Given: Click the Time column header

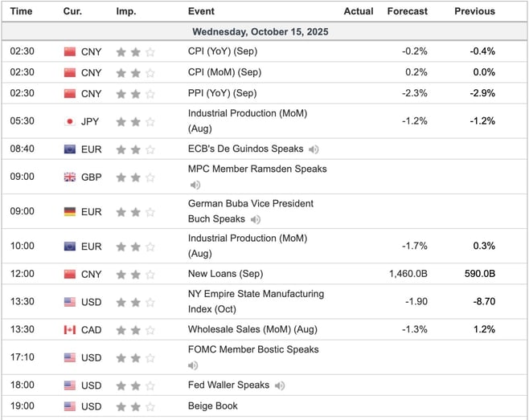Looking at the screenshot, I should point(22,11).
